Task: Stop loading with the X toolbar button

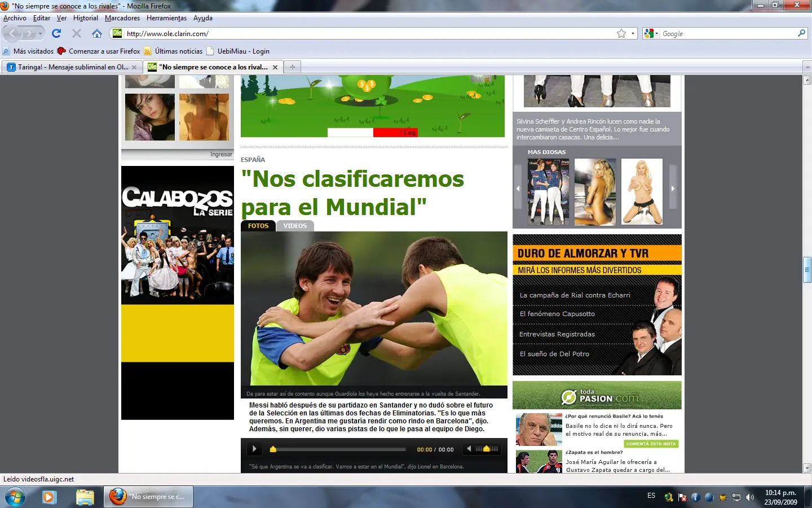Action: [77, 33]
